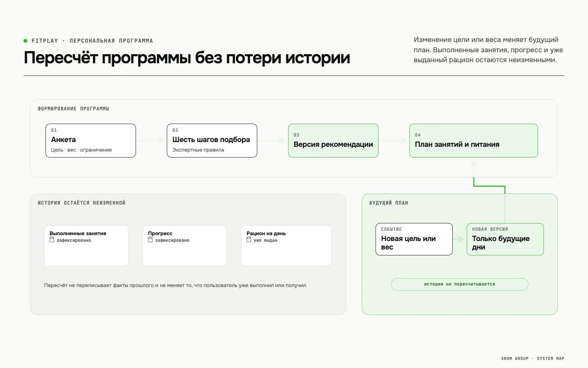The image size is (588, 368).
Task: Click the step number 02
Action: pos(175,130)
